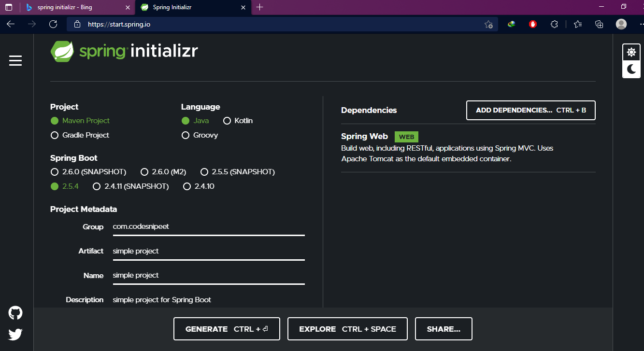The image size is (644, 351).
Task: Click the Share button
Action: pyautogui.click(x=444, y=329)
